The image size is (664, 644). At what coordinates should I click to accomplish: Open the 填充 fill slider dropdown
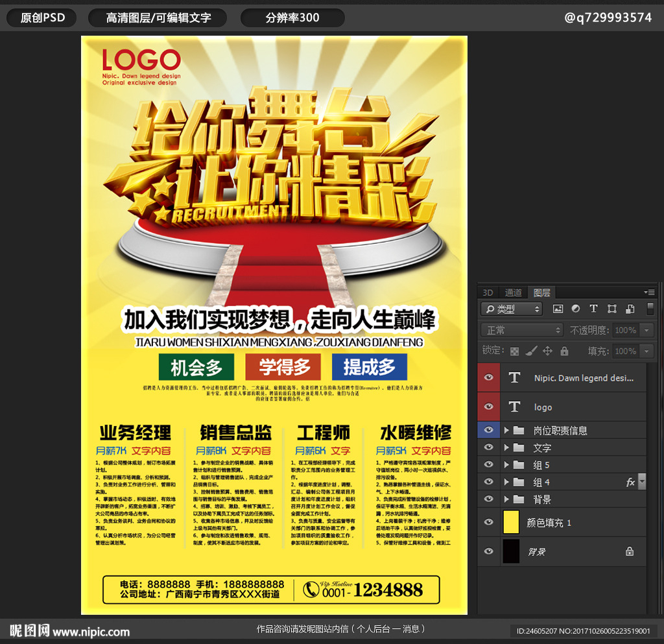coord(646,351)
